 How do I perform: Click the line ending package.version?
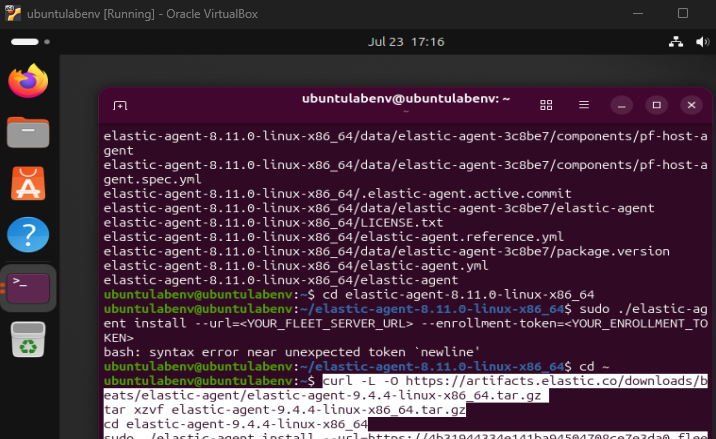click(x=386, y=251)
